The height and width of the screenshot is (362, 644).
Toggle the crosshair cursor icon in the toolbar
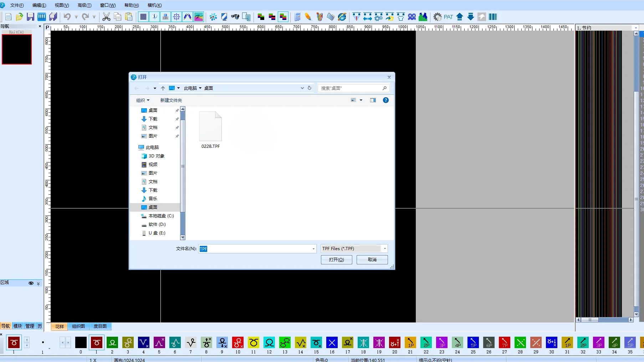coord(177,17)
